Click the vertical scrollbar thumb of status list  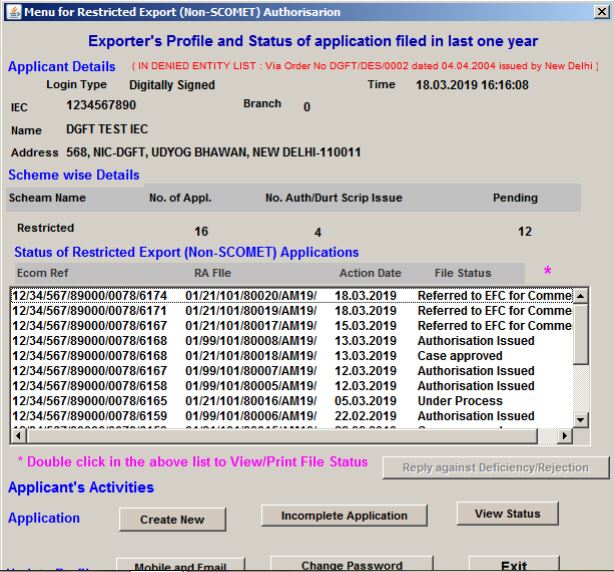tap(580, 334)
